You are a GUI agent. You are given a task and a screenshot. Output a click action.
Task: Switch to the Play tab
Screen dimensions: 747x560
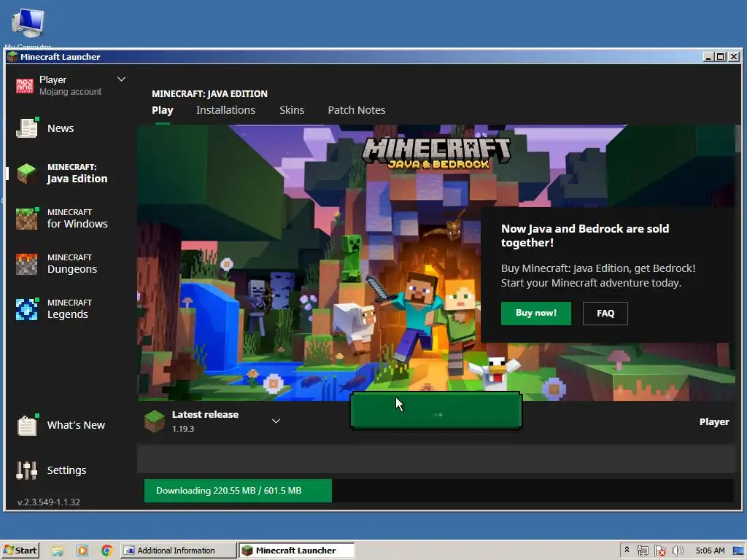click(x=163, y=110)
